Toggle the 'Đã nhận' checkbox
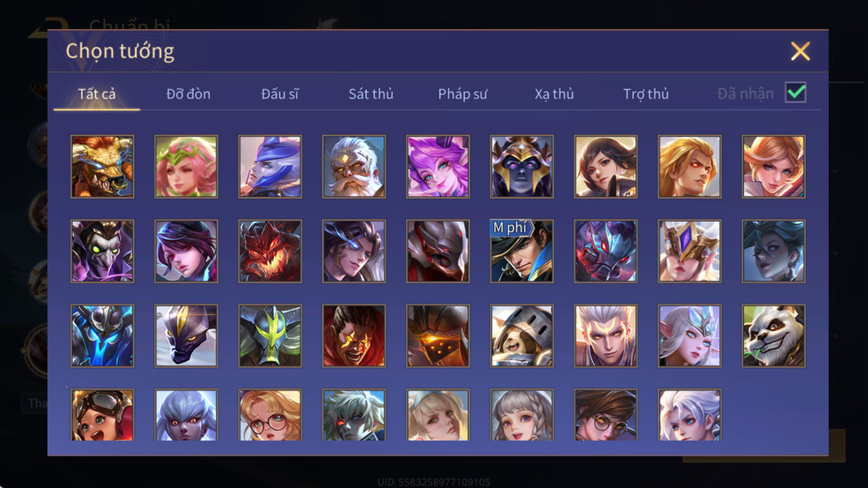 796,93
